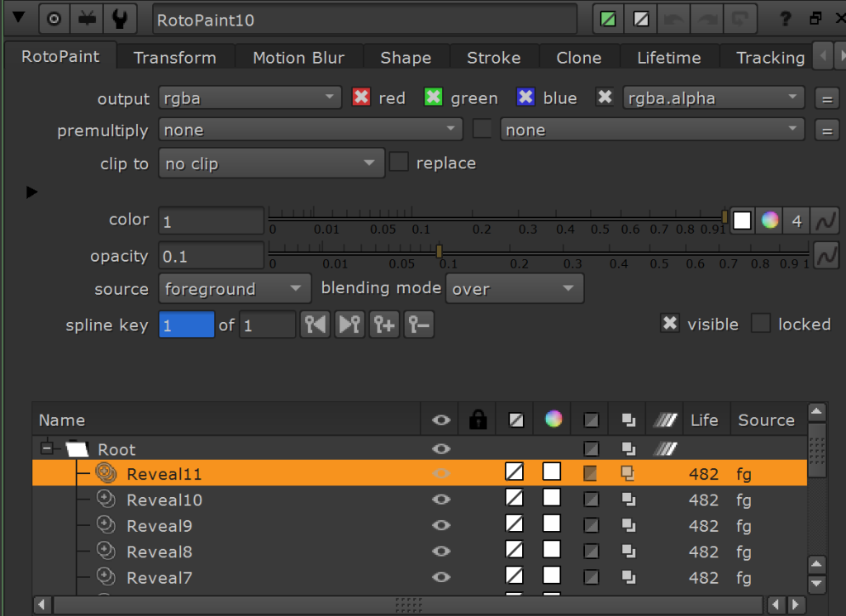The height and width of the screenshot is (616, 846).
Task: Click the Life column header
Action: point(704,420)
